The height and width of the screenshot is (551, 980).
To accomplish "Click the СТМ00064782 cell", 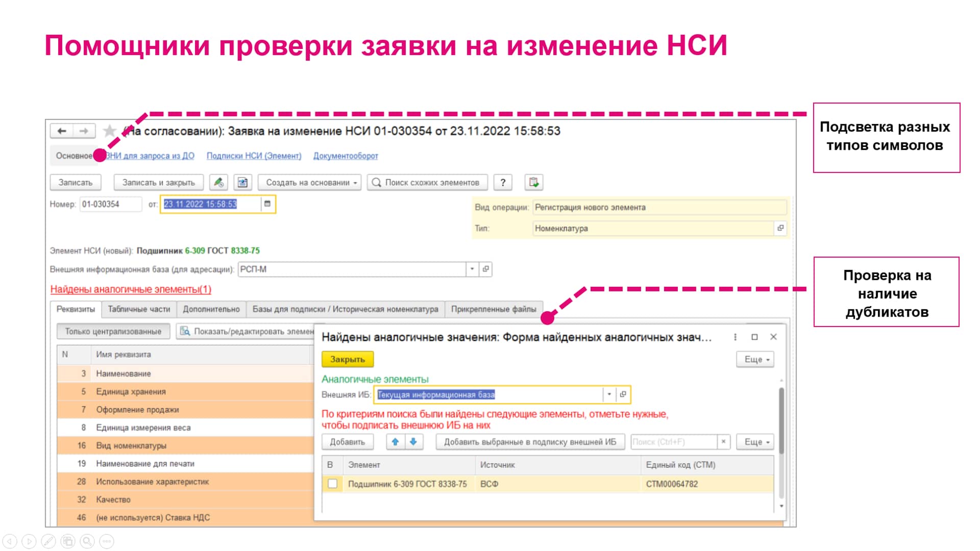I will click(x=707, y=484).
